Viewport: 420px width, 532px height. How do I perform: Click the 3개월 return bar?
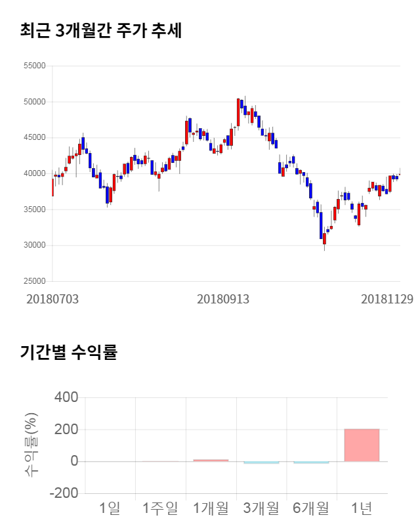click(x=261, y=462)
